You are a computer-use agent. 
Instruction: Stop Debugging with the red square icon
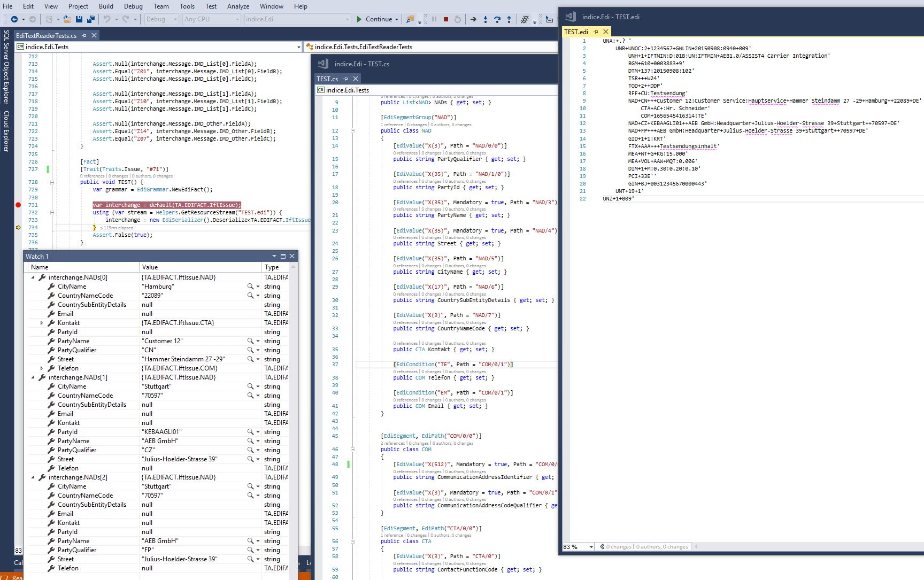(446, 19)
